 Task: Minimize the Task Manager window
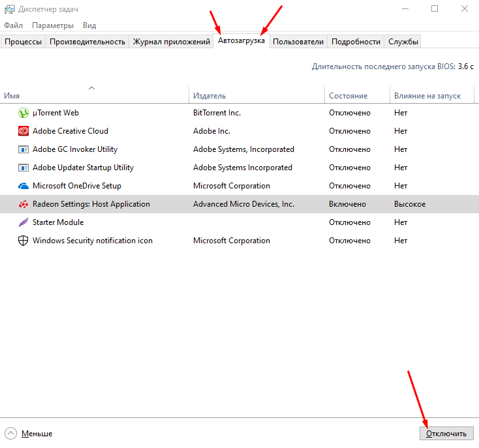(x=405, y=9)
